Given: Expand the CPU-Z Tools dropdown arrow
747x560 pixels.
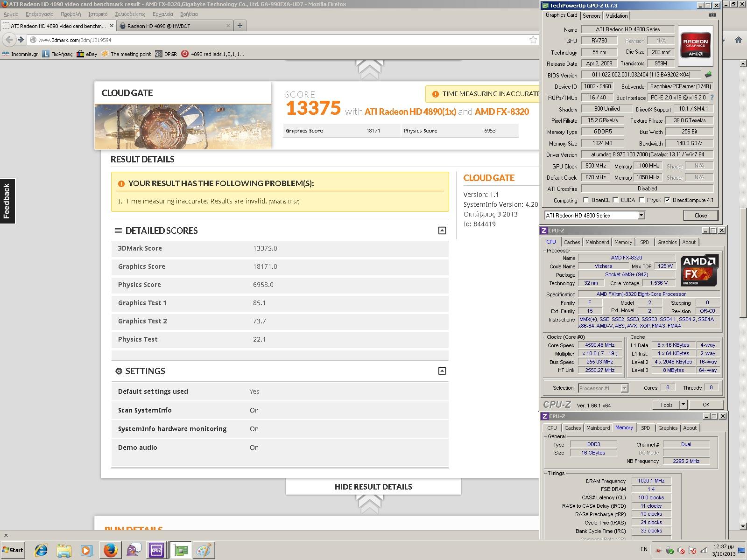Looking at the screenshot, I should 683,405.
